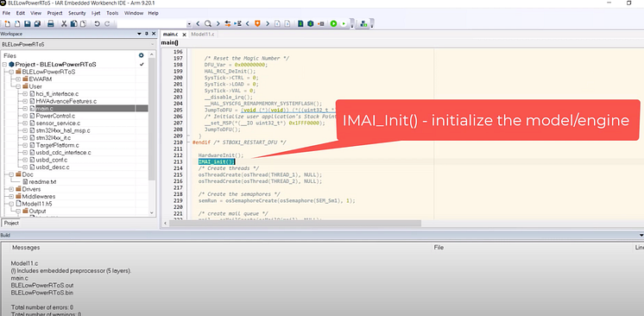644x316 pixels.
Task: Open the quick search dropdown arrow
Action: 189,24
